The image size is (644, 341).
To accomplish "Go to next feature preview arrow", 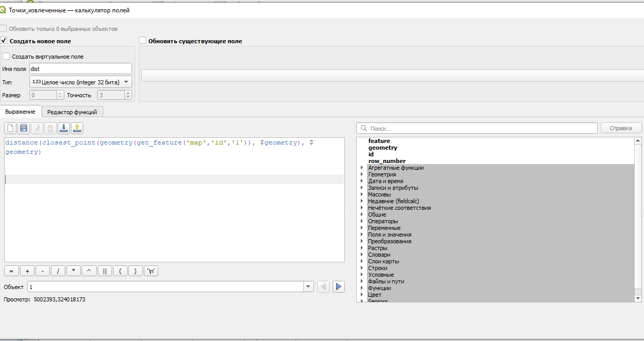I will tap(338, 286).
